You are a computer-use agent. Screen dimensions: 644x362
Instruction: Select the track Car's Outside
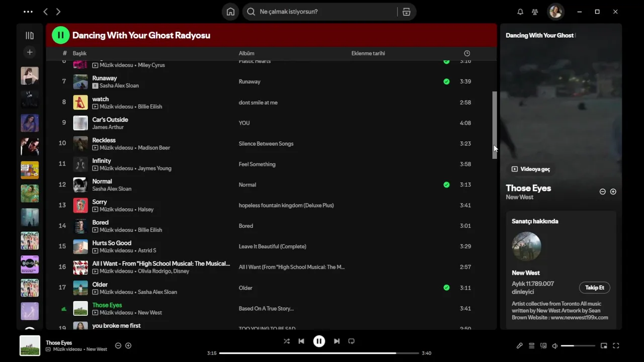point(110,120)
